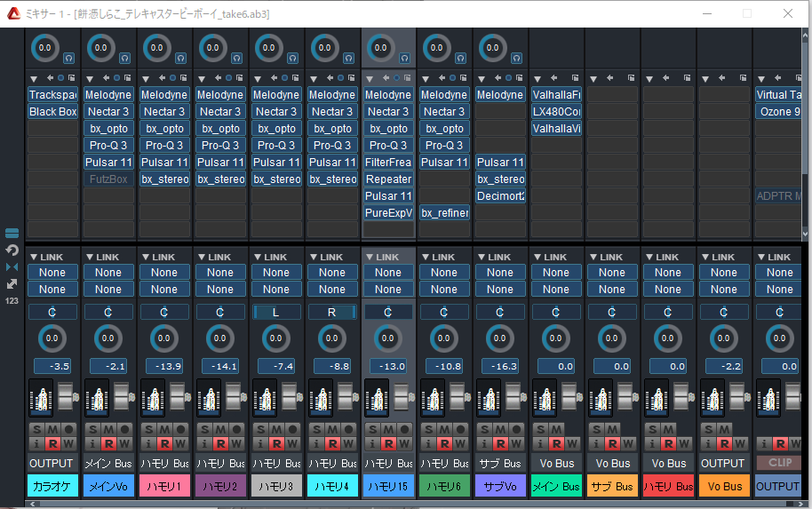
Task: Expand the effects menu triangle on カラオケ channel
Action: point(34,79)
